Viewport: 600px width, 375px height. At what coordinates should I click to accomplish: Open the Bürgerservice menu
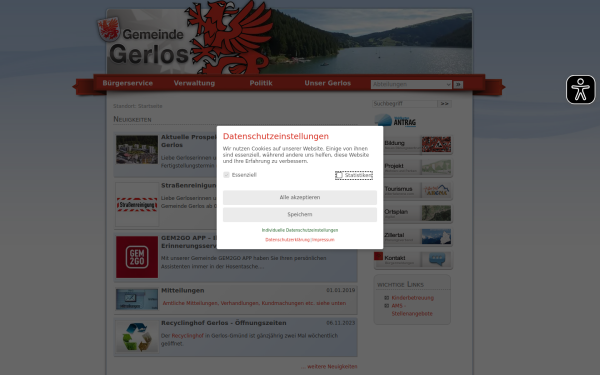pyautogui.click(x=127, y=83)
